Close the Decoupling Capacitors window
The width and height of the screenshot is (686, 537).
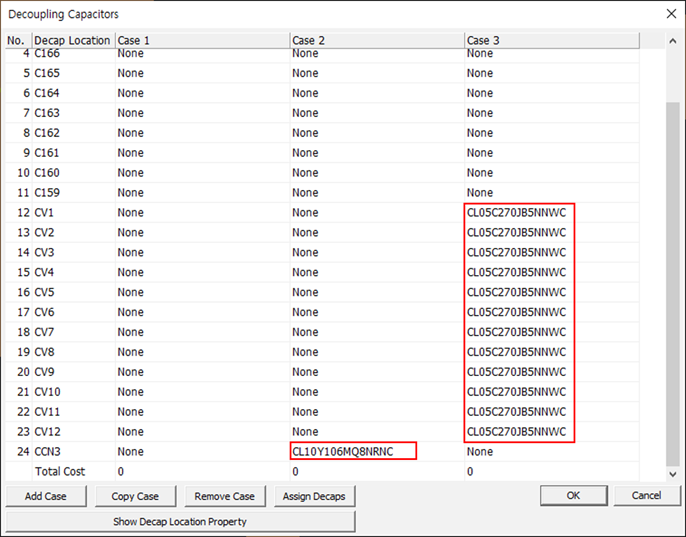670,14
